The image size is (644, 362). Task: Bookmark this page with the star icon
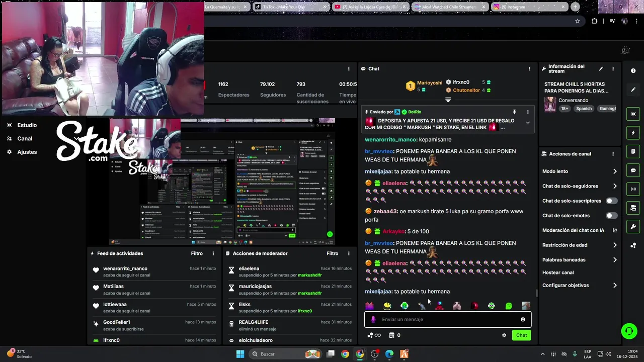[x=578, y=21]
